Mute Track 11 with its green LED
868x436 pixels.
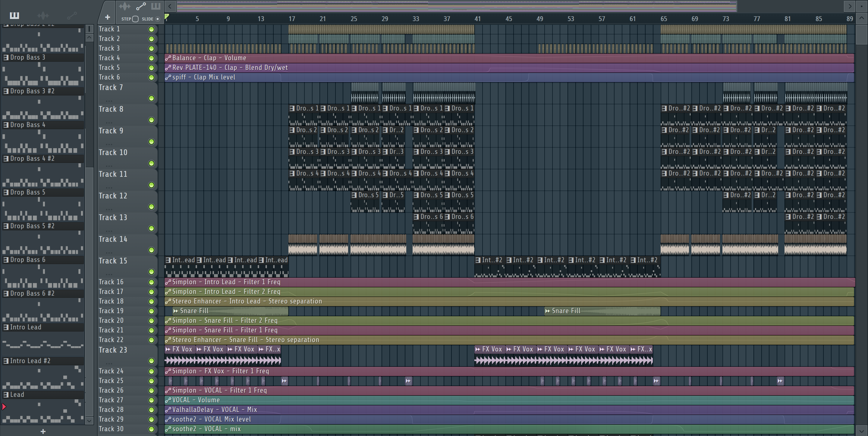[151, 185]
